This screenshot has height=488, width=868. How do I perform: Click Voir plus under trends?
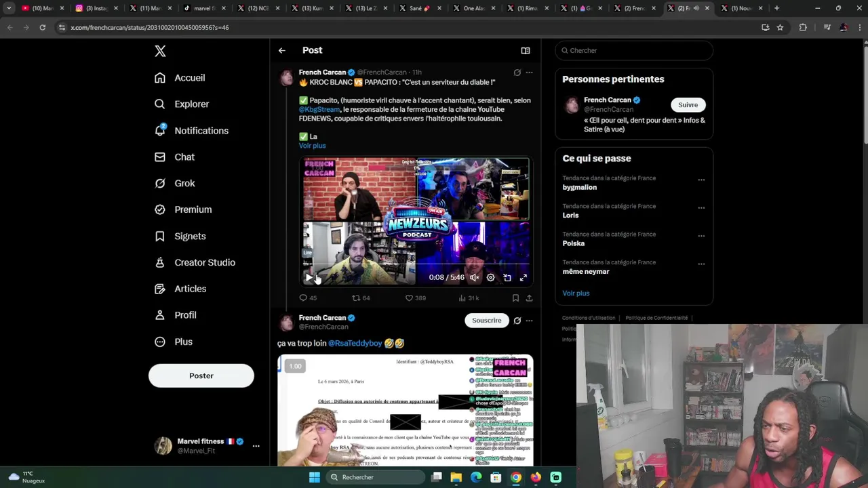[576, 293]
